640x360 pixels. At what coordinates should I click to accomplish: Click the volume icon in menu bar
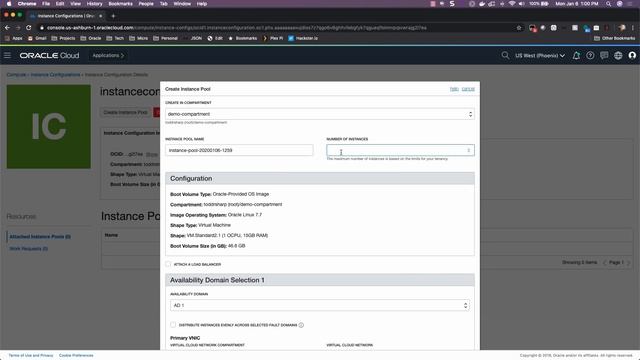coord(522,4)
